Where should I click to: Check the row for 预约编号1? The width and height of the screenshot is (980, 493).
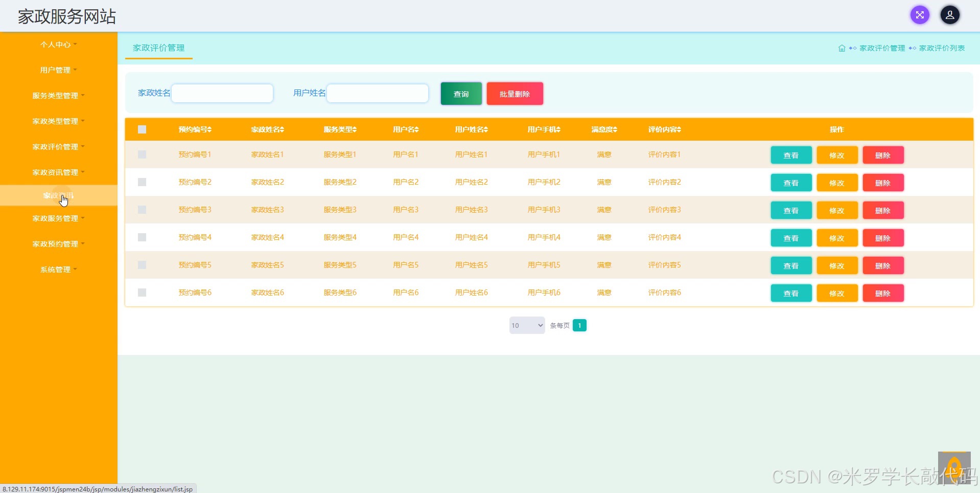point(142,154)
